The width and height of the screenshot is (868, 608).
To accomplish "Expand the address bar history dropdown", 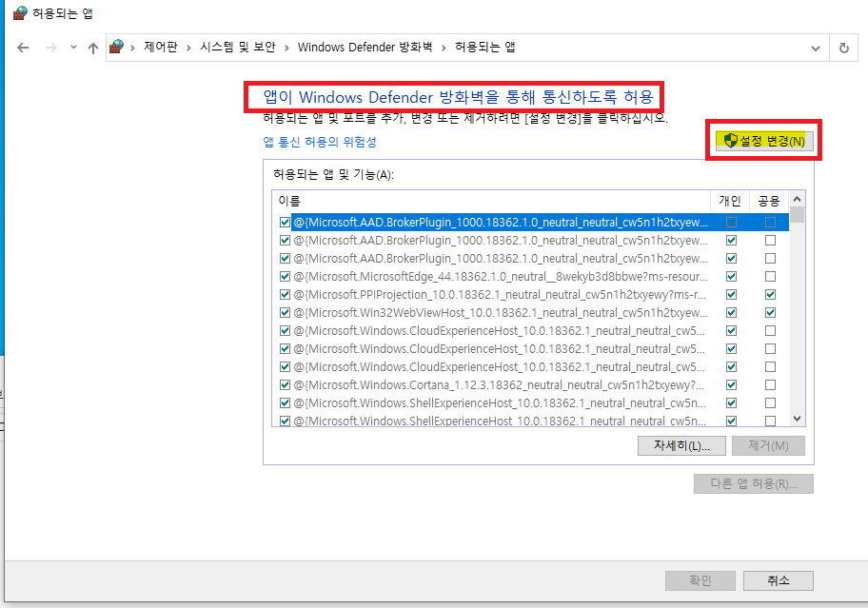I will click(816, 49).
